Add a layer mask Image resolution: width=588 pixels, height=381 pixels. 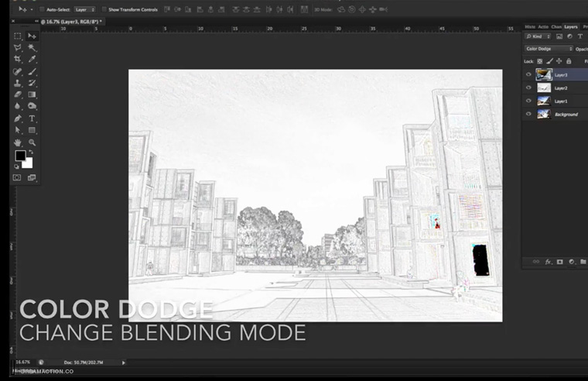click(x=560, y=262)
